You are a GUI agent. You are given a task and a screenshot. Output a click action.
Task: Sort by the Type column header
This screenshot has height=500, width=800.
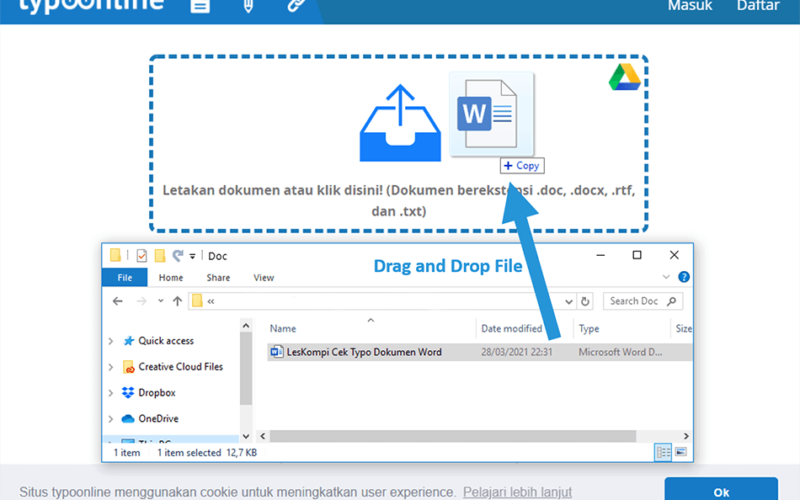pyautogui.click(x=589, y=329)
